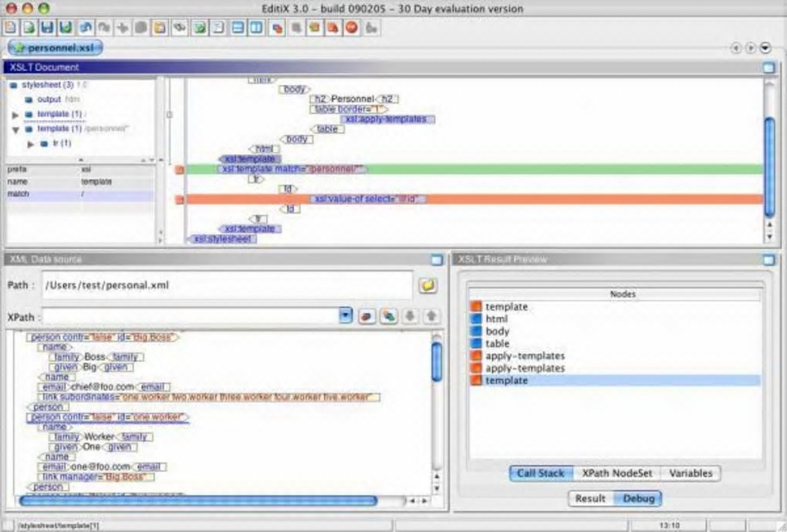787x532 pixels.
Task: Toggle breakpoint on the green xsl:template line
Action: (x=180, y=170)
